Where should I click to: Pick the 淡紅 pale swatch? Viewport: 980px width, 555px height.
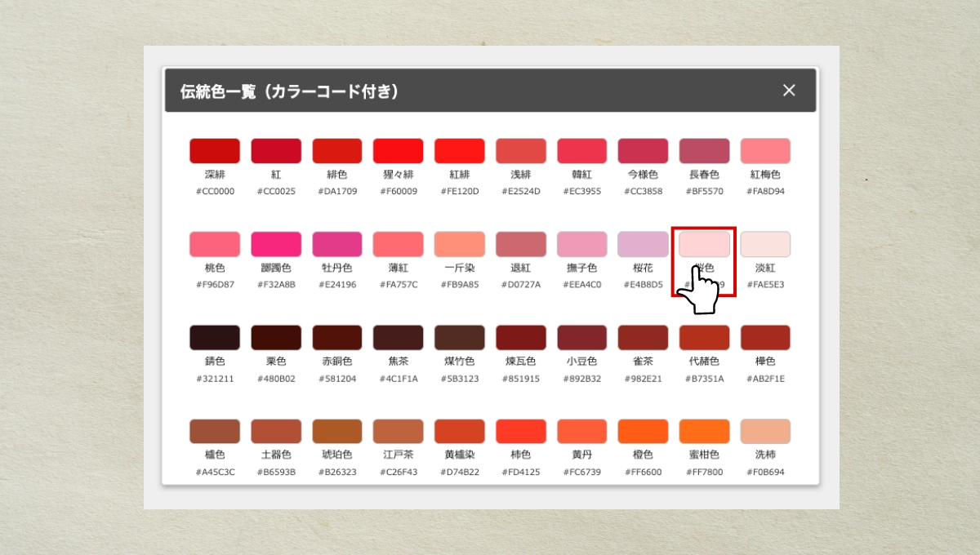coord(765,244)
